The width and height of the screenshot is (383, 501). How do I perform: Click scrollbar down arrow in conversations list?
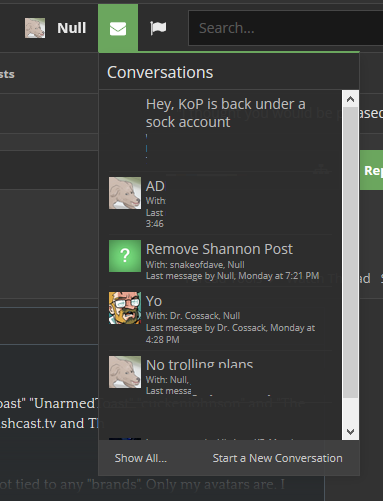(x=350, y=432)
